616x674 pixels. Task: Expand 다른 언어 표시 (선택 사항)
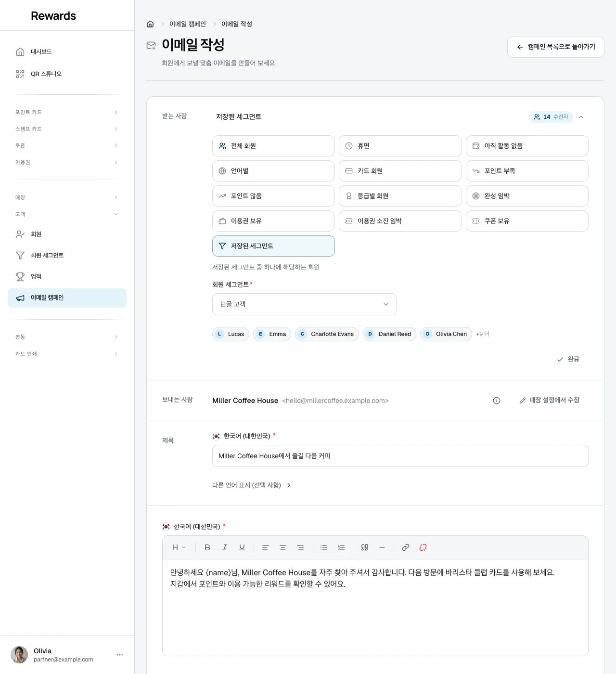coord(252,485)
